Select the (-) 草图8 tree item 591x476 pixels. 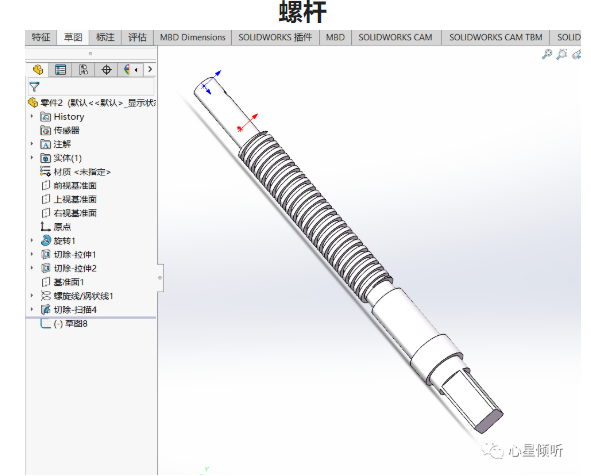pyautogui.click(x=64, y=323)
